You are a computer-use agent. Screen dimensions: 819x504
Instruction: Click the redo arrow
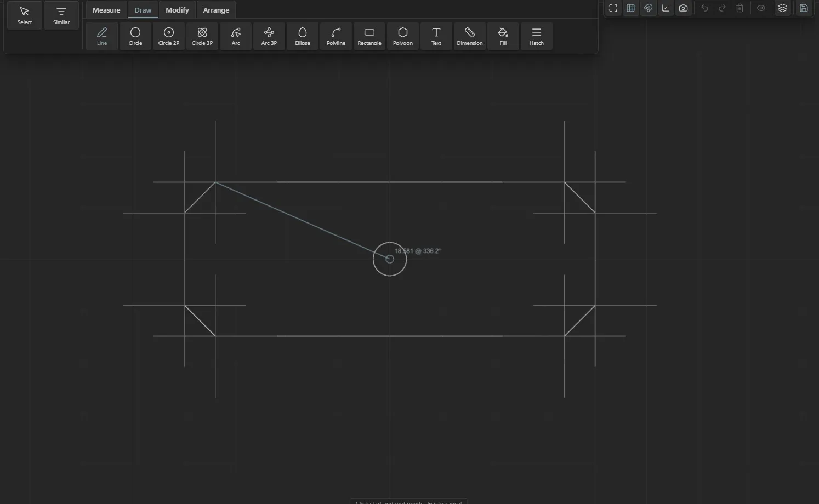(x=723, y=8)
